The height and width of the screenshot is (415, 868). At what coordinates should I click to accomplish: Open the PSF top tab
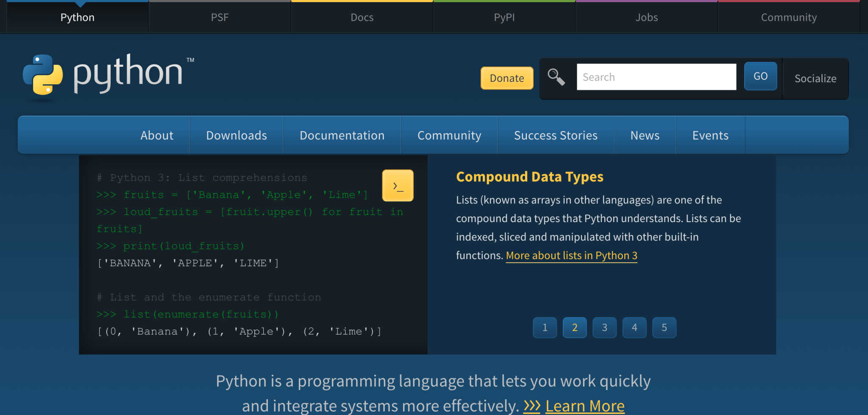(x=220, y=17)
